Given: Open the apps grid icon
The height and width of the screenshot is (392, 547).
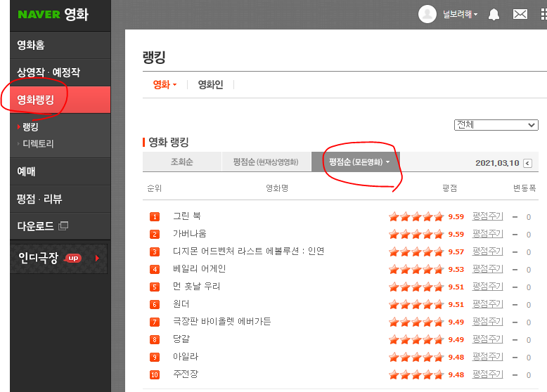Looking at the screenshot, I should coord(544,14).
